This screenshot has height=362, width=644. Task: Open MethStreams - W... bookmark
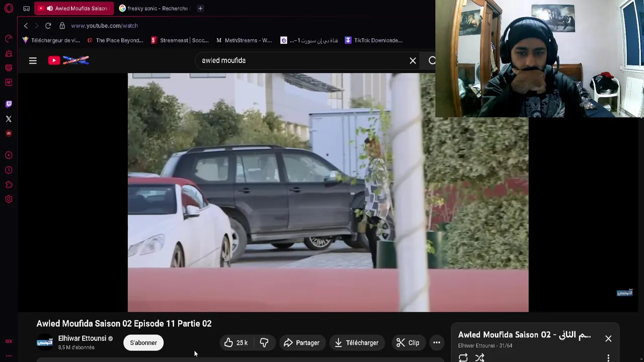[x=244, y=40]
